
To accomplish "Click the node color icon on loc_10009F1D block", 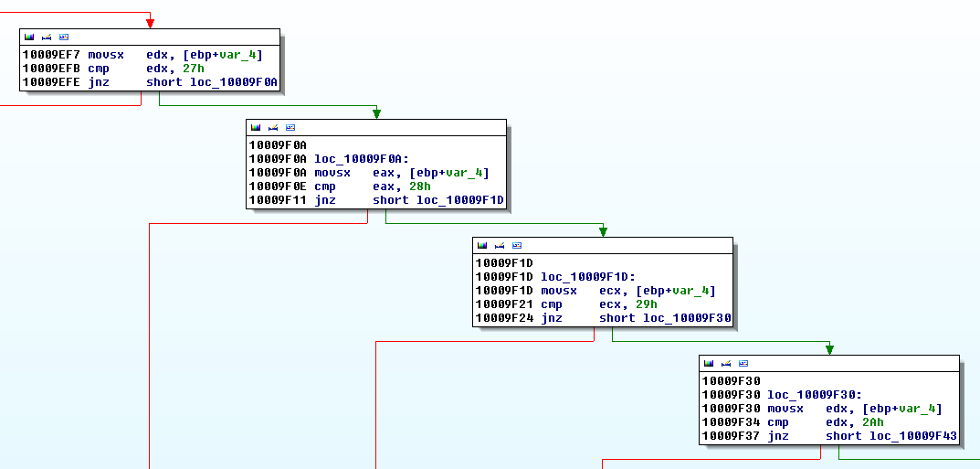I will pos(482,245).
